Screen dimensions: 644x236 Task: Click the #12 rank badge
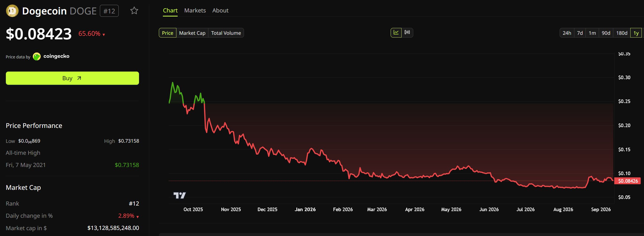(109, 11)
